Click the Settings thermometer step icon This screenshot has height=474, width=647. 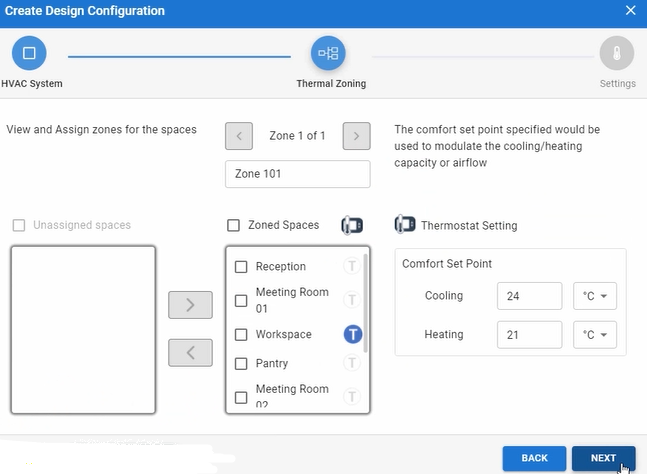click(x=616, y=53)
